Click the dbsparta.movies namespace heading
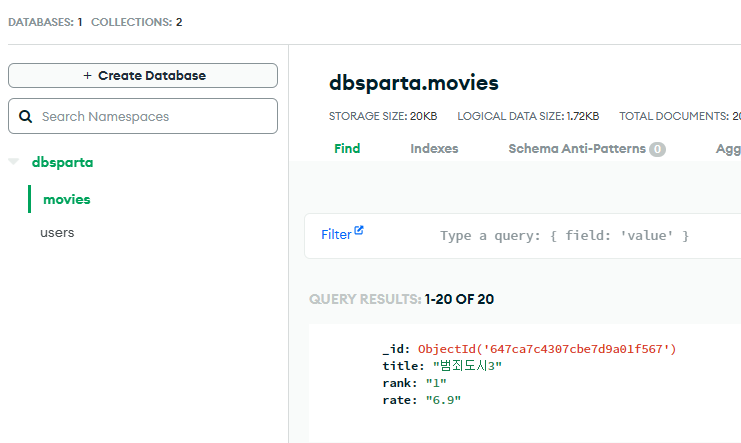The height and width of the screenshot is (443, 741). 414,83
